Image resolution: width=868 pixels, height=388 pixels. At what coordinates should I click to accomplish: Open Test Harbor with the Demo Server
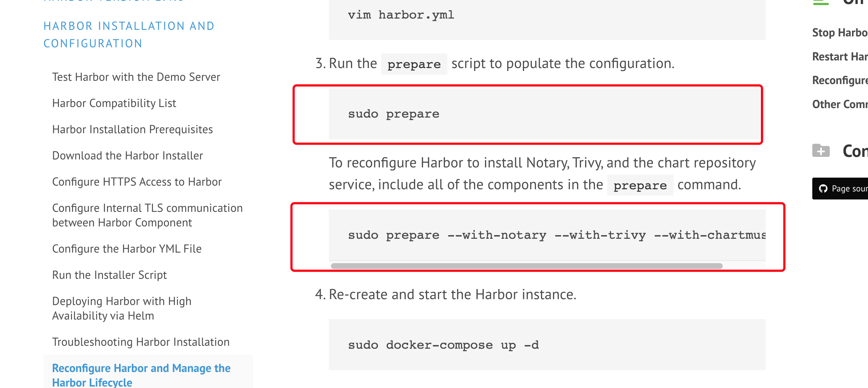[x=136, y=77]
